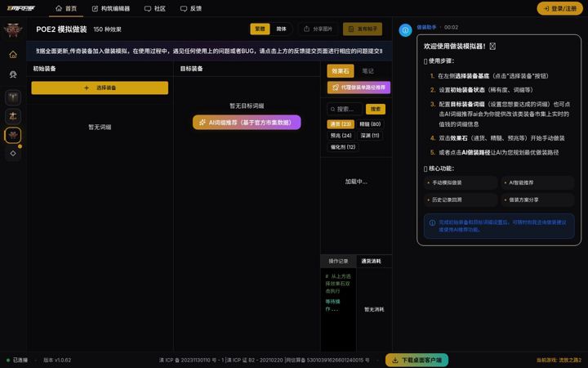Select the highlighted crafting tile in sidebar
Image resolution: width=588 pixels, height=368 pixels.
13,135
